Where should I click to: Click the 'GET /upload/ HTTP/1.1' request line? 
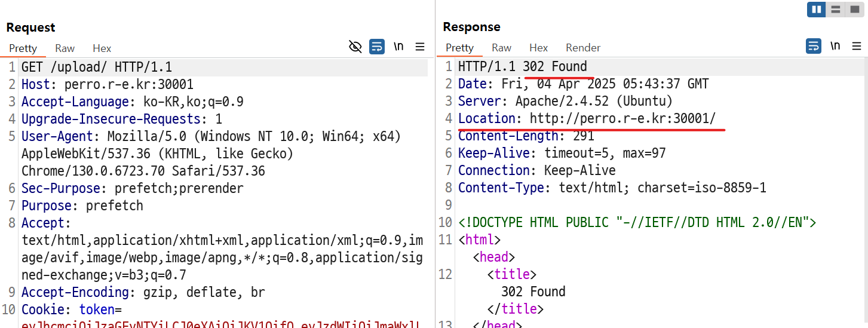(97, 67)
